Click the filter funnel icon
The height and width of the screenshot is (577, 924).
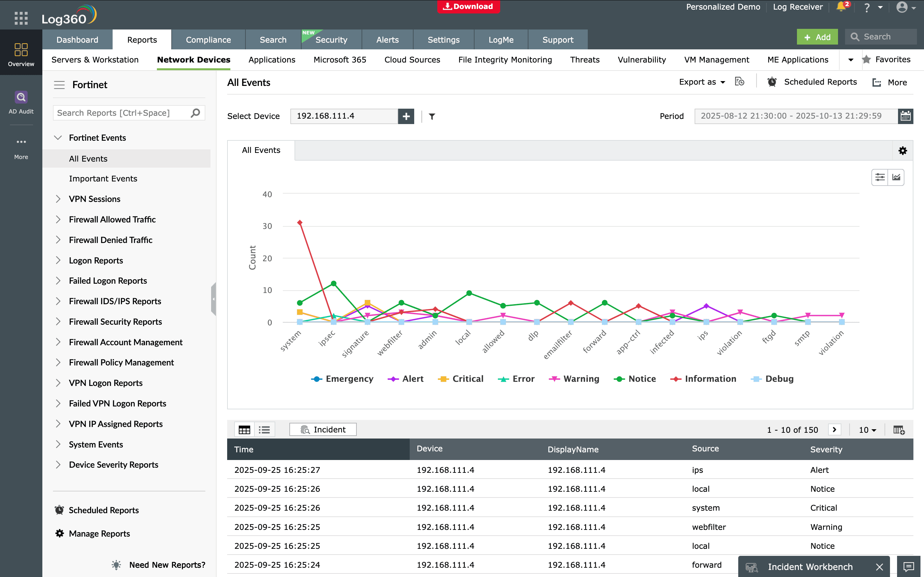coord(432,116)
